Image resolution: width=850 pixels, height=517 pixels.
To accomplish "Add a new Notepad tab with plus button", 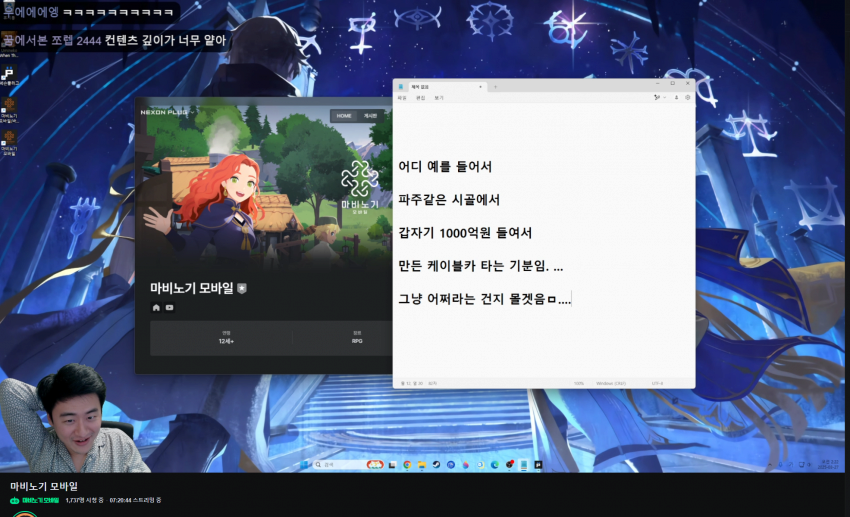I will coord(496,87).
